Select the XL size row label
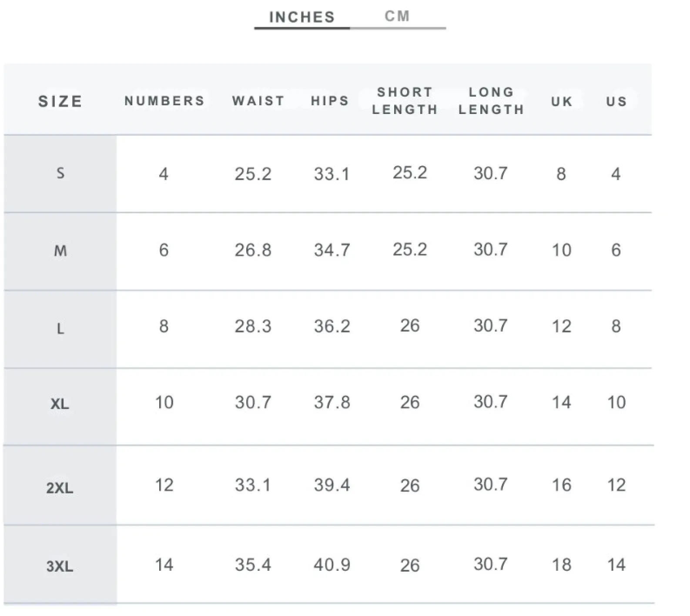Screen dimensions: 690x616 click(60, 404)
